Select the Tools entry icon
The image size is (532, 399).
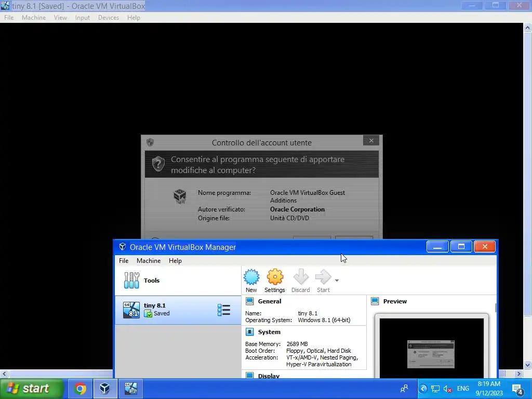pos(131,280)
